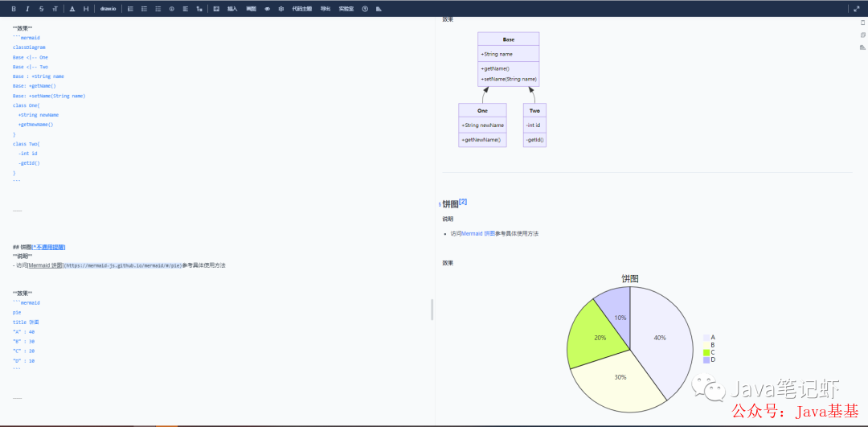
Task: Open help with the circled question icon
Action: click(365, 9)
